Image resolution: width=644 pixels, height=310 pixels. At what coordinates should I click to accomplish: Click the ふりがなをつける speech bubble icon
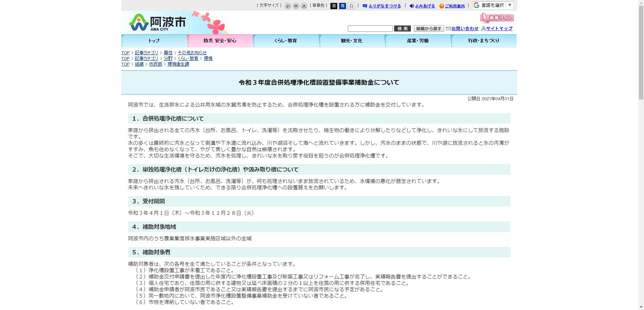pyautogui.click(x=364, y=6)
